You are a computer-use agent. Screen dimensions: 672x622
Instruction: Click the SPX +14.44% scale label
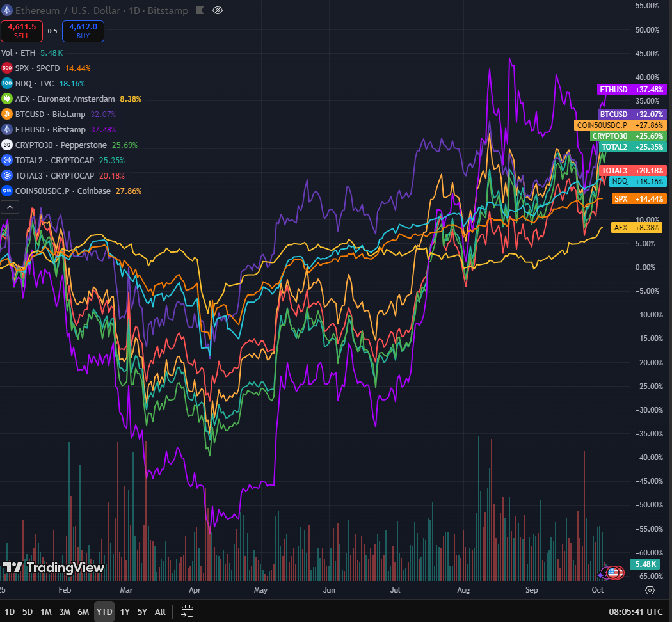click(639, 199)
